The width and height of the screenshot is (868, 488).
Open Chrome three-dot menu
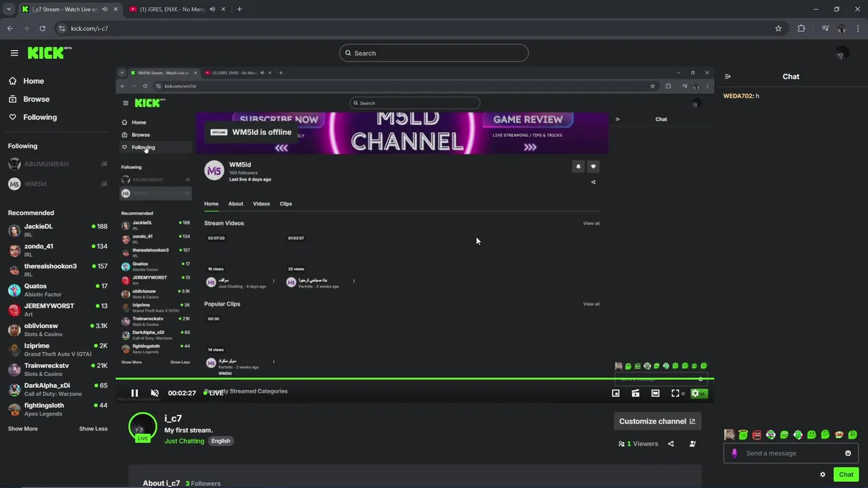(859, 28)
